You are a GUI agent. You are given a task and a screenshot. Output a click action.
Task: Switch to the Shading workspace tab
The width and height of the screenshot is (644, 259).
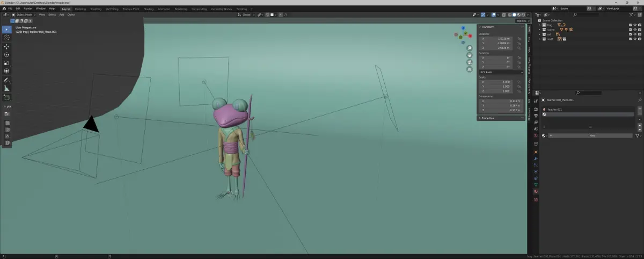[x=148, y=9]
